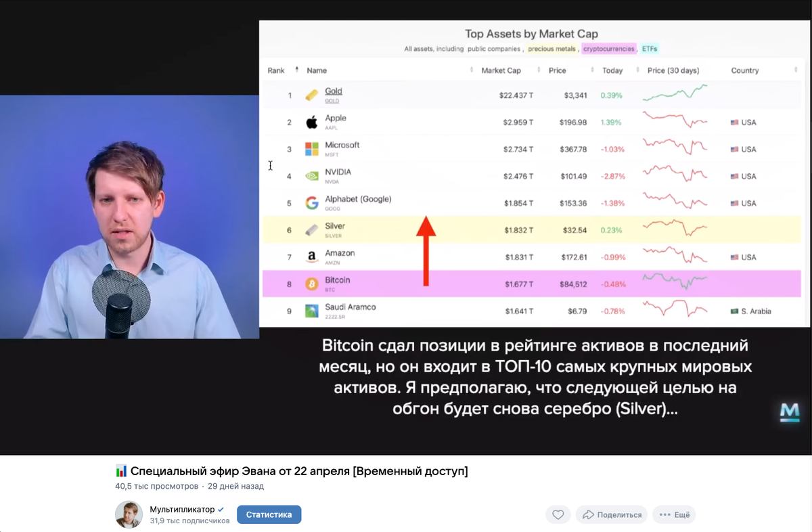This screenshot has height=532, width=812.
Task: Click Gold market cap $22.437 T
Action: (516, 95)
